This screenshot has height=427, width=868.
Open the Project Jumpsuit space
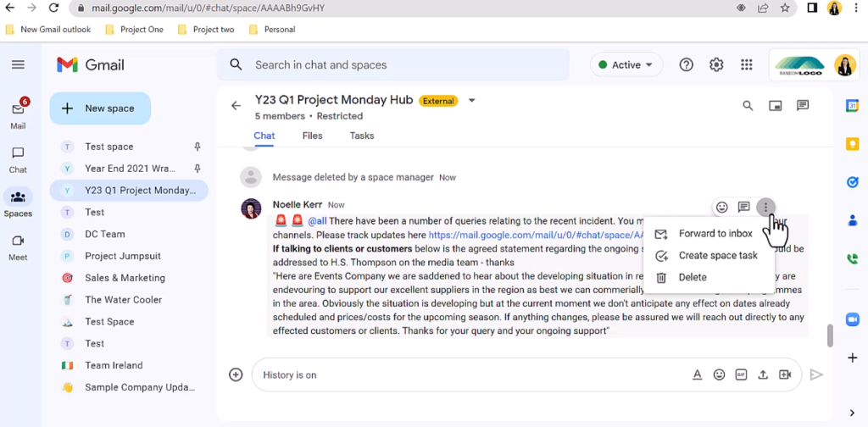(129, 256)
